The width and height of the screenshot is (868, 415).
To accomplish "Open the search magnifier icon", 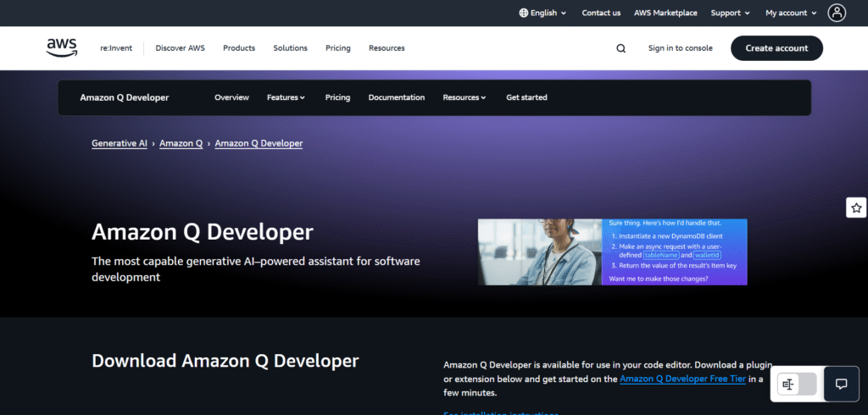I will 621,48.
